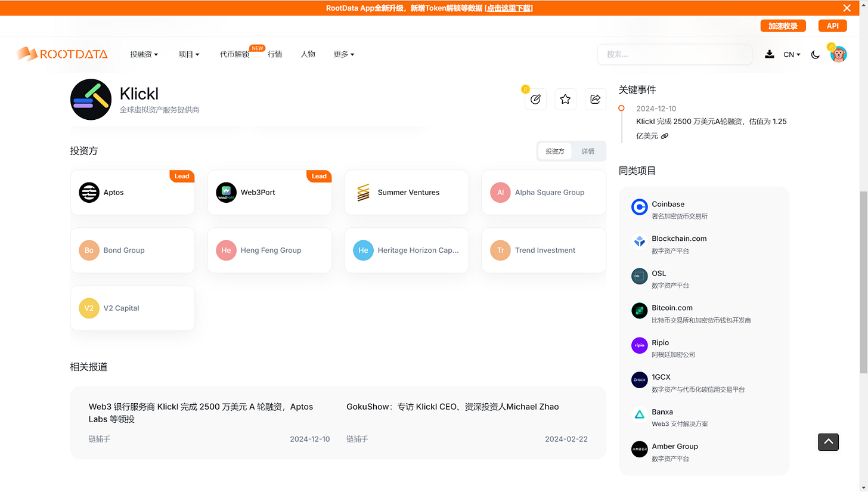Screen dimensions: 868x492
Task: Open the 行情 menu item
Action: click(x=275, y=54)
